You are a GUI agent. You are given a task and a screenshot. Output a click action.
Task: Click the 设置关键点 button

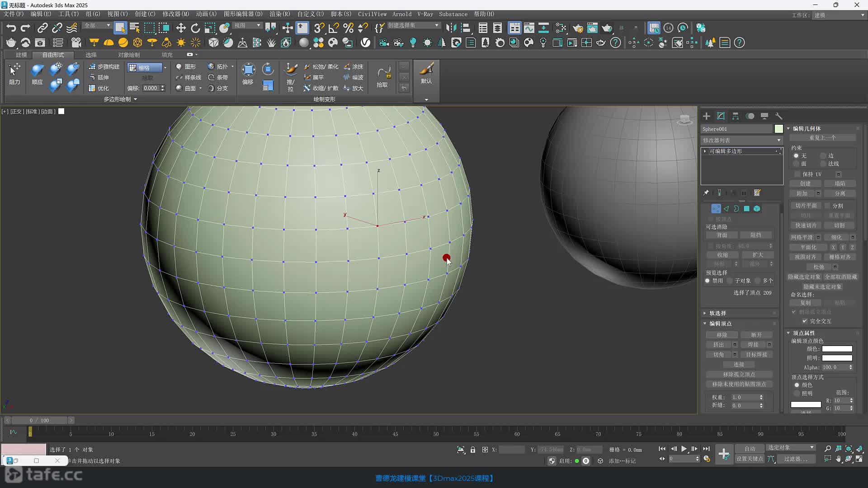pyautogui.click(x=750, y=459)
